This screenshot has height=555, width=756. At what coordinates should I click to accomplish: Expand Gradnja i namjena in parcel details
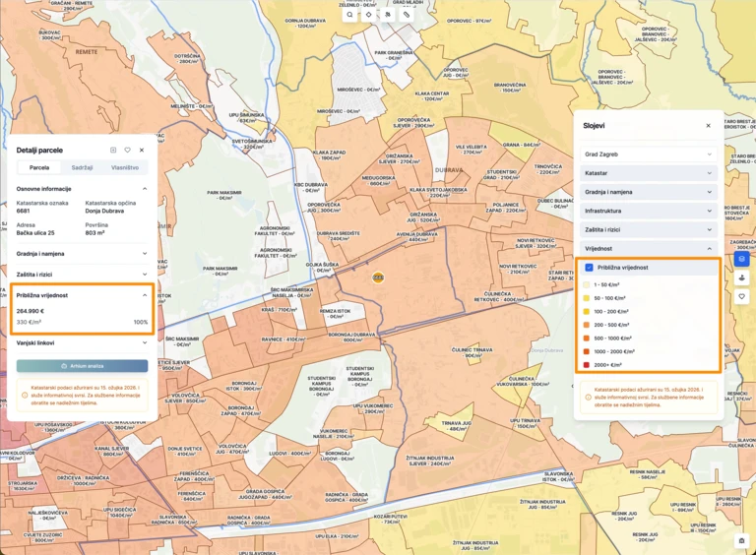82,253
